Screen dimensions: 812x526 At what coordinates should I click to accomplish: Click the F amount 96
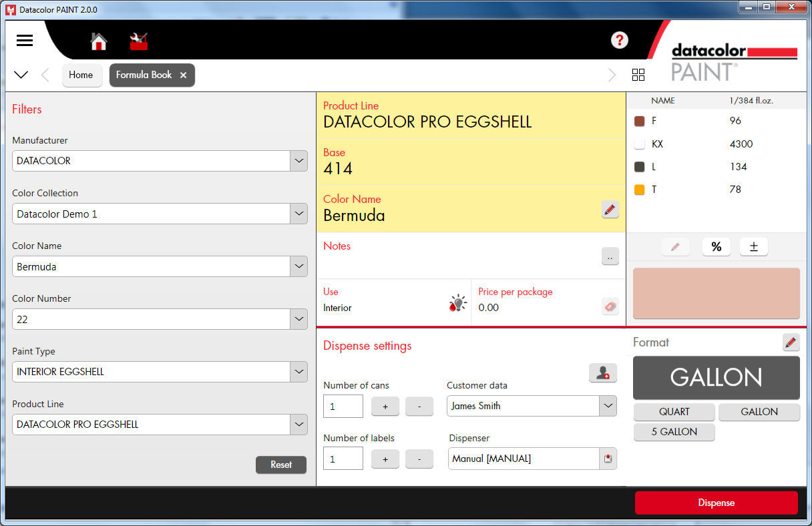coord(736,121)
